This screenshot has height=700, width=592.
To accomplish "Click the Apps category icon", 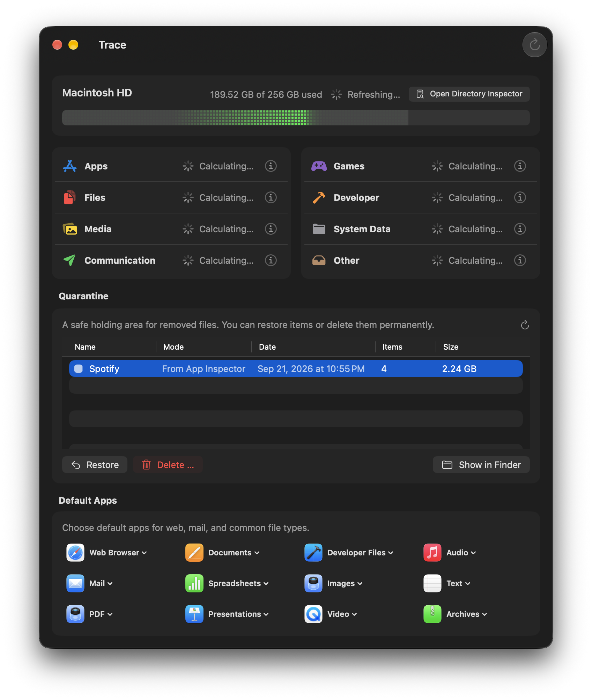I will [70, 166].
